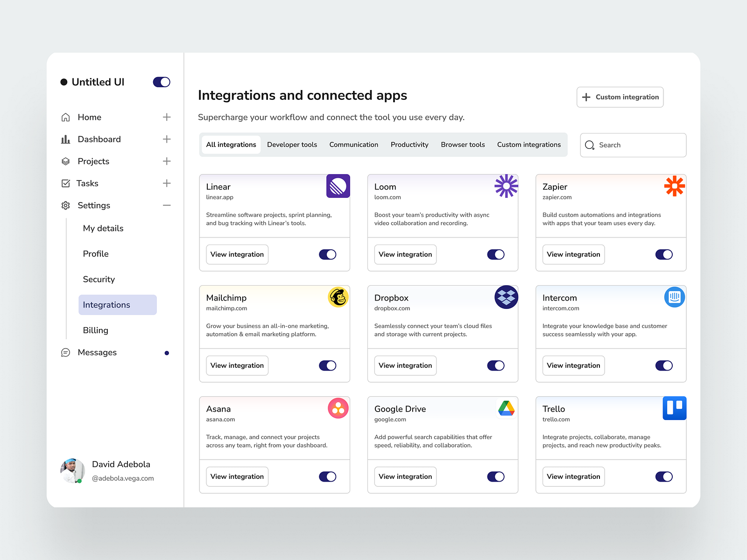This screenshot has height=560, width=747.
Task: Open Messages in the sidebar
Action: (97, 352)
